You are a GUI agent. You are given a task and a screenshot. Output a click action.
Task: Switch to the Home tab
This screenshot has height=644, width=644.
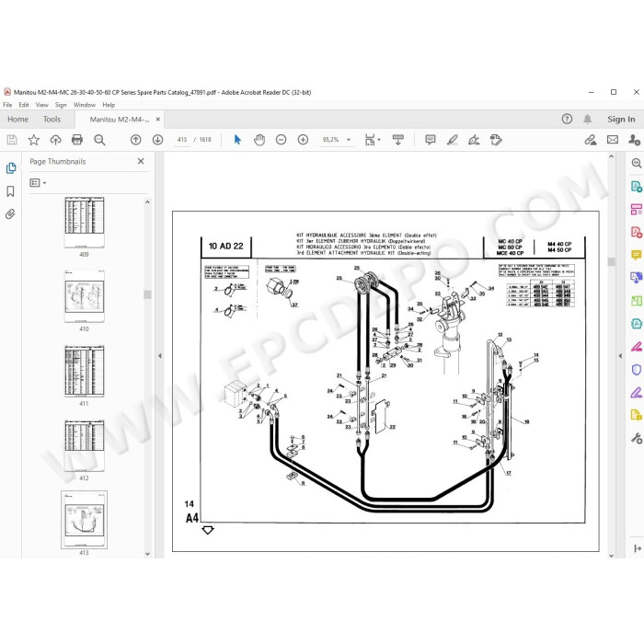tap(17, 120)
